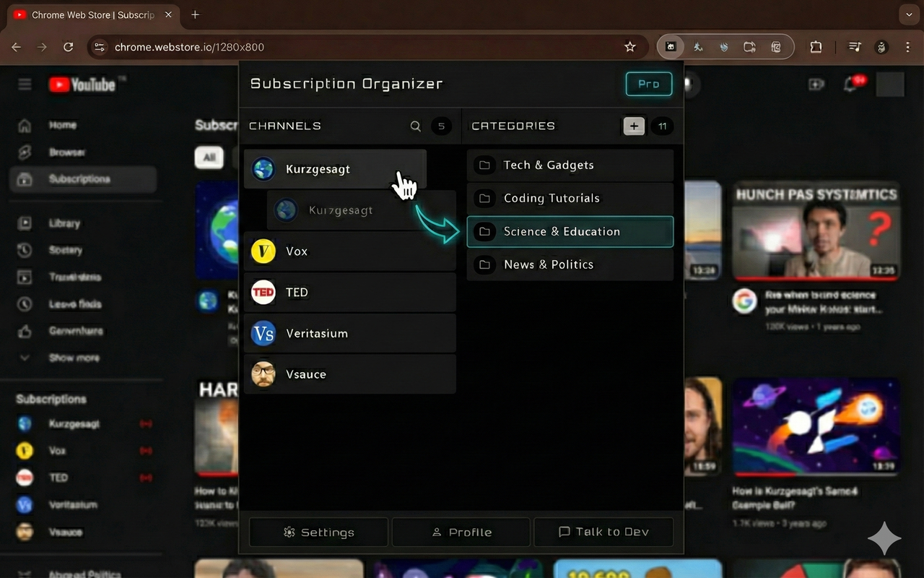Open the colorful planets and comet thumbnail

coord(816,426)
